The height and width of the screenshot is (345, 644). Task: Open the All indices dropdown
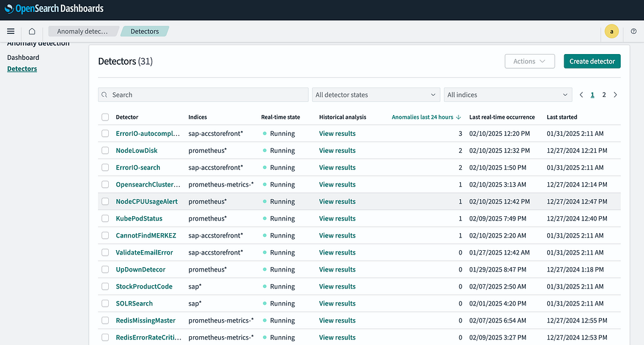(508, 95)
